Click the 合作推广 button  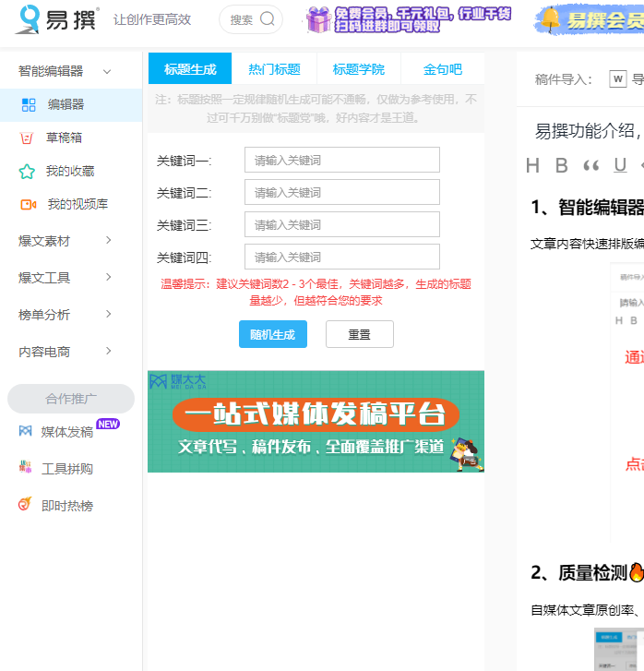[71, 399]
